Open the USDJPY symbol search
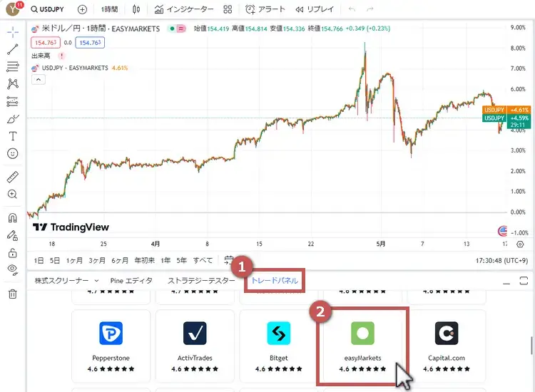535x392 pixels. click(x=47, y=9)
